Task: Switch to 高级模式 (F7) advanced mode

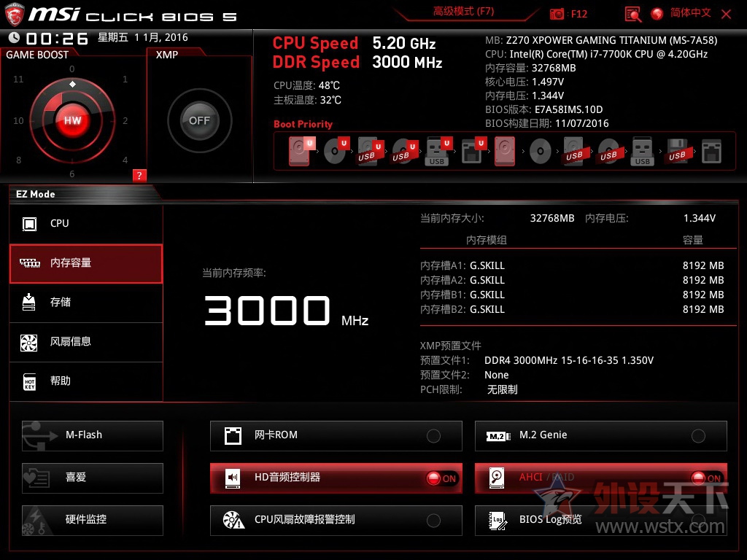Action: coord(463,12)
